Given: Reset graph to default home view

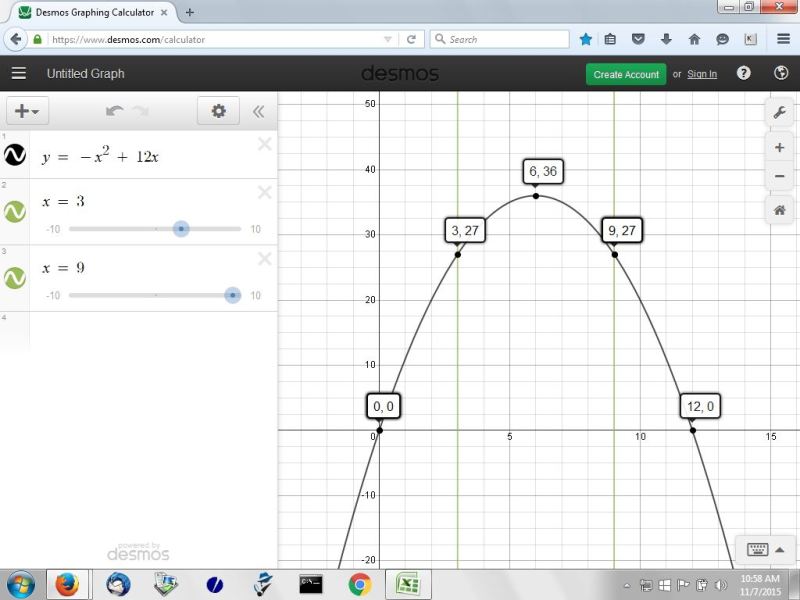Looking at the screenshot, I should [x=779, y=210].
